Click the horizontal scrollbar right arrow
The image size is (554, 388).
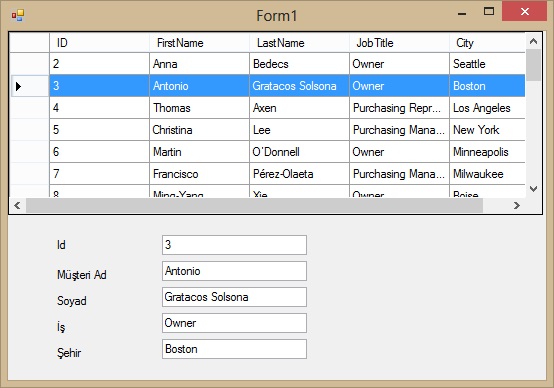pyautogui.click(x=517, y=205)
